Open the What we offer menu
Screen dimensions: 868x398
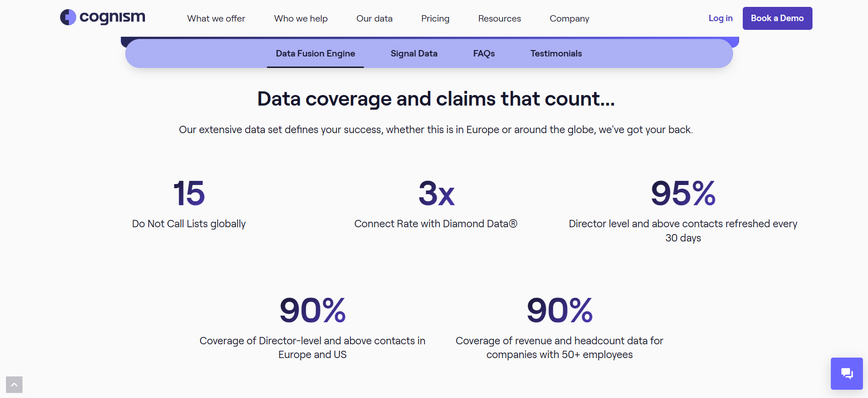216,18
